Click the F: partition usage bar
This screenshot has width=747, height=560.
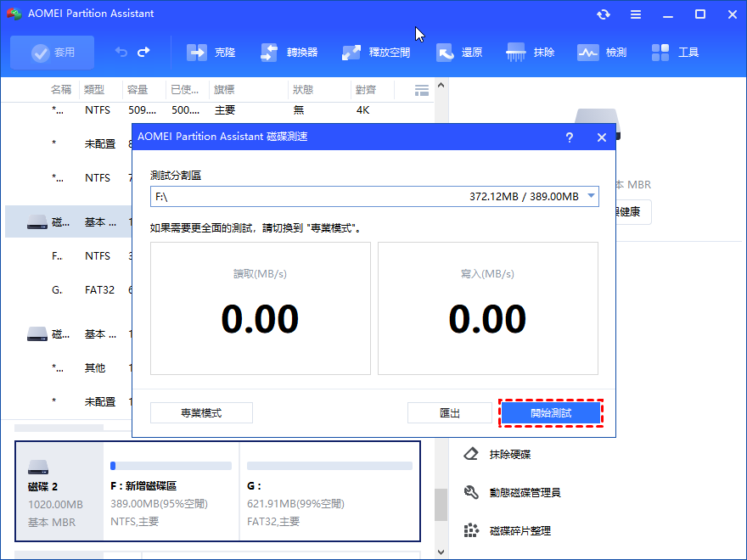[171, 466]
